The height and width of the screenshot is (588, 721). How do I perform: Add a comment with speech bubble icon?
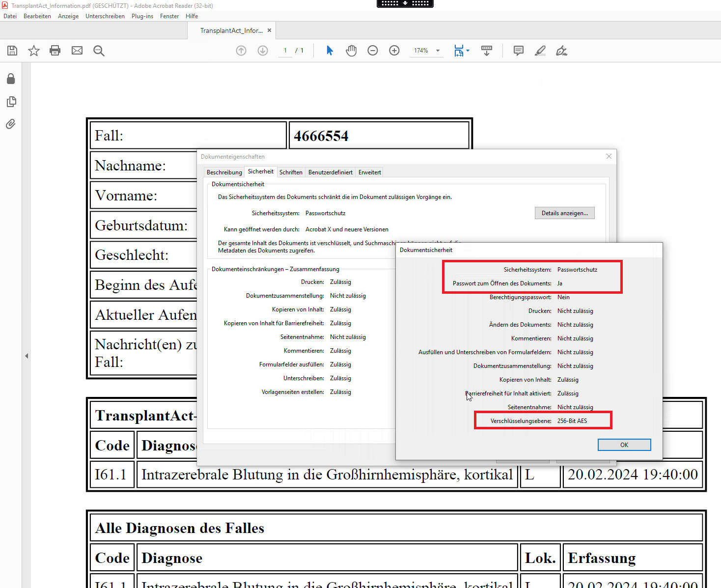click(519, 51)
